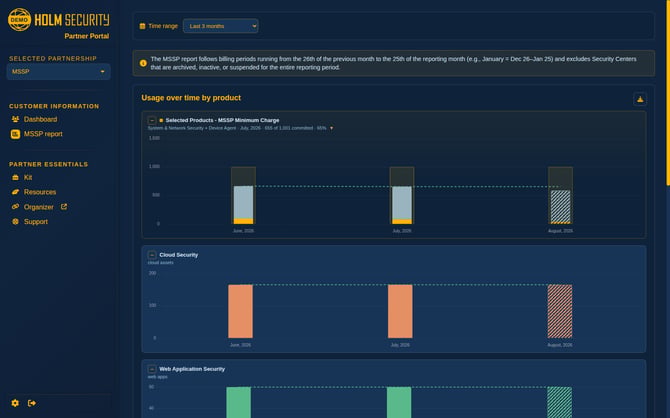This screenshot has height=418, width=670.
Task: Click the Usage over time by product heading
Action: [x=191, y=98]
